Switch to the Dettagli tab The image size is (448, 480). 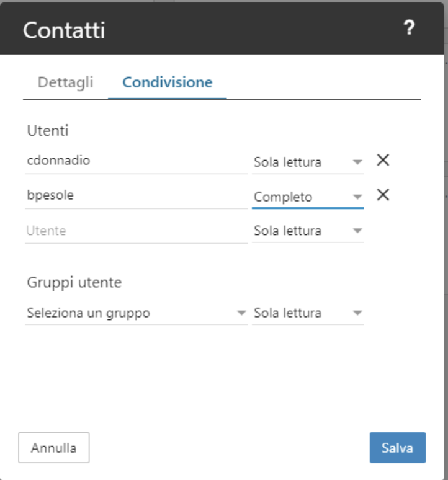[x=66, y=82]
